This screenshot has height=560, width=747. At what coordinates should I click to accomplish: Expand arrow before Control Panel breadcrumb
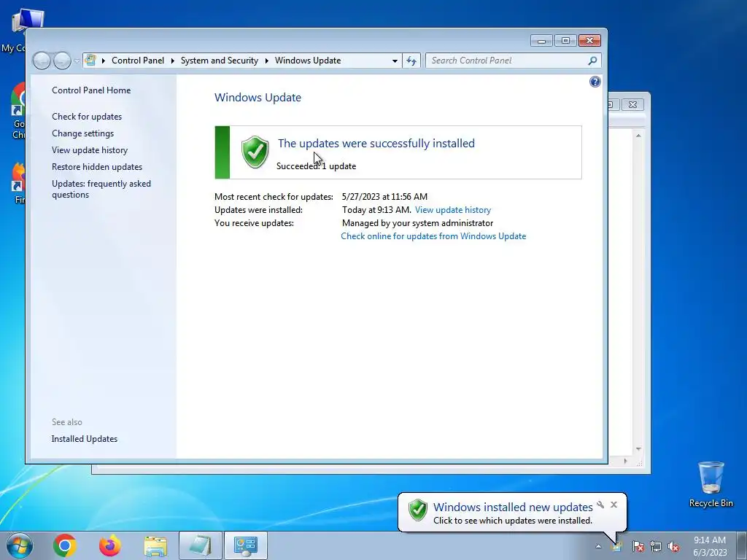pos(104,61)
